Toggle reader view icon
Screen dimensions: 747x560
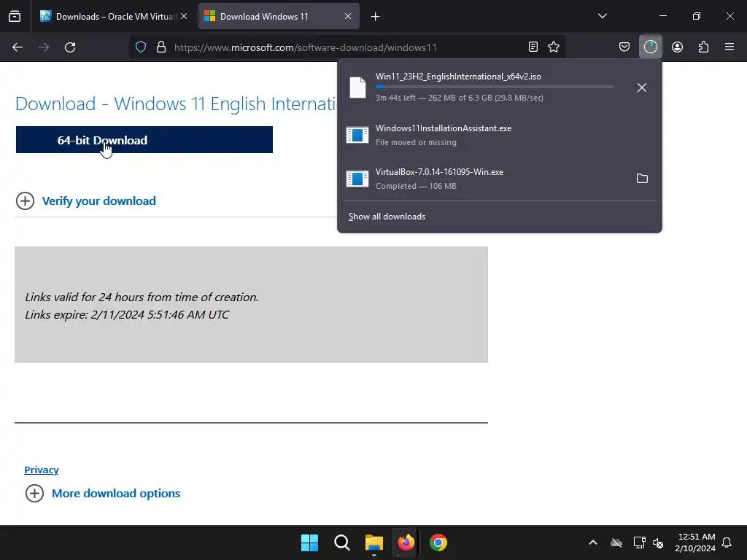coord(533,47)
